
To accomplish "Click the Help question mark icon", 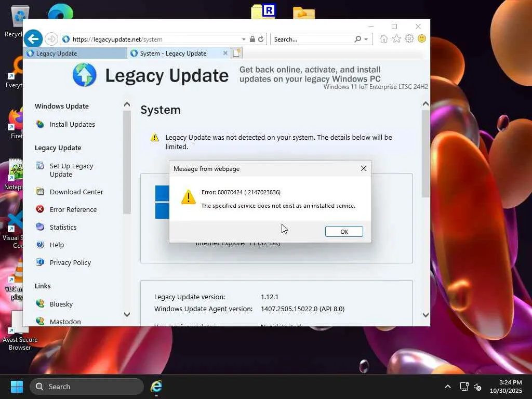I will [40, 244].
